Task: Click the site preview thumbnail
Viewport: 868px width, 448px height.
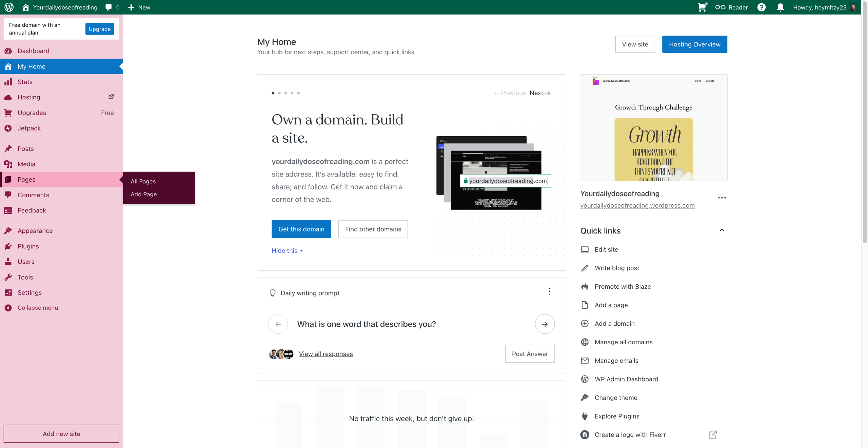Action: 653,128
